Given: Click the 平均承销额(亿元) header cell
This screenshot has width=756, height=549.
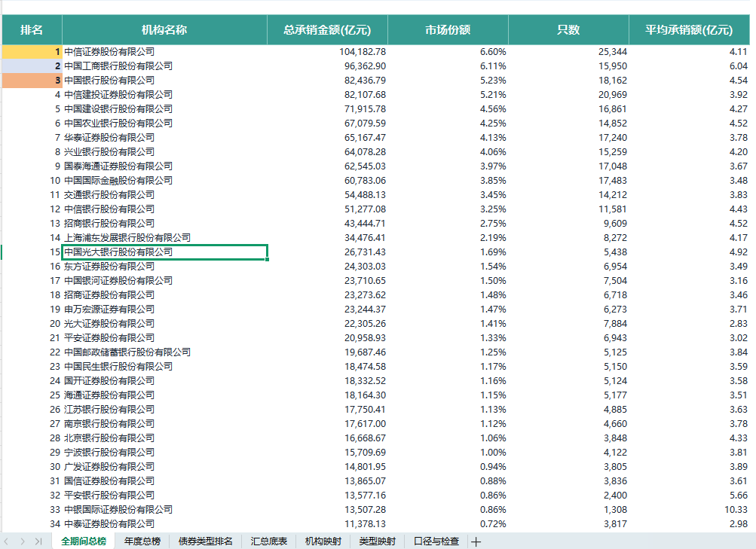Looking at the screenshot, I should coord(689,30).
